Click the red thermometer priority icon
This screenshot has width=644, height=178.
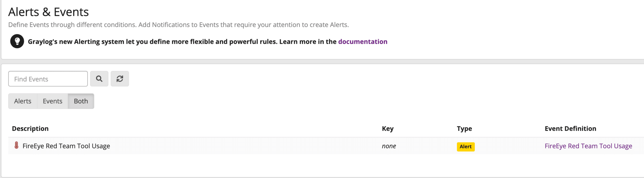tap(16, 146)
